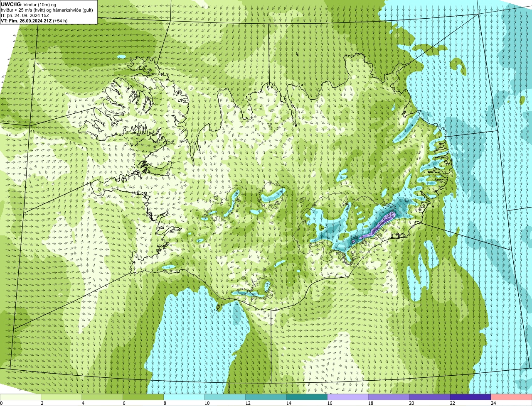Click the 2–4 m/s light green legend swatch
The image size is (532, 406).
(62, 397)
